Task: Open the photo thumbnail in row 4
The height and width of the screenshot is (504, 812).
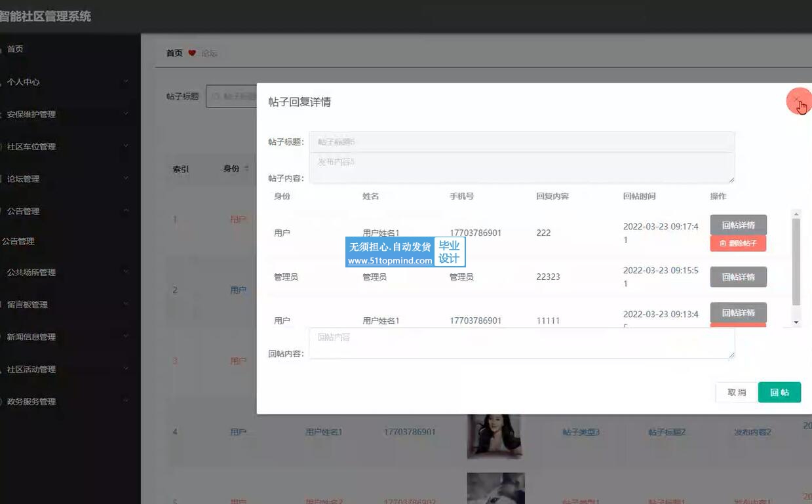Action: click(x=495, y=436)
